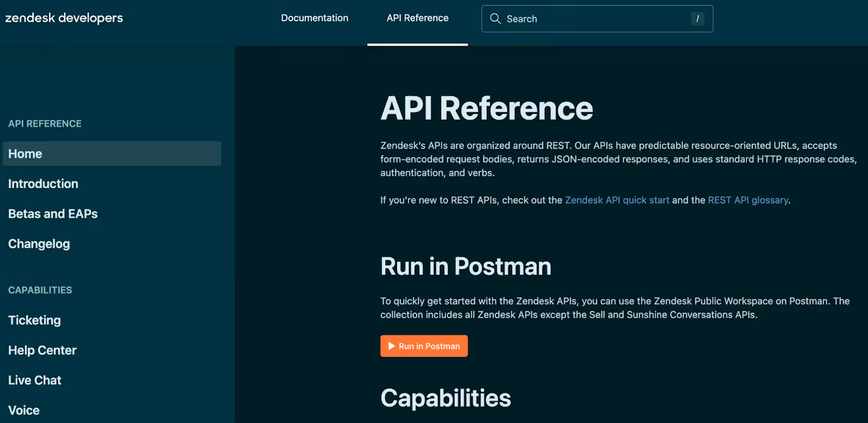The image size is (868, 423).
Task: Open Live Chat in sidebar
Action: click(x=35, y=380)
